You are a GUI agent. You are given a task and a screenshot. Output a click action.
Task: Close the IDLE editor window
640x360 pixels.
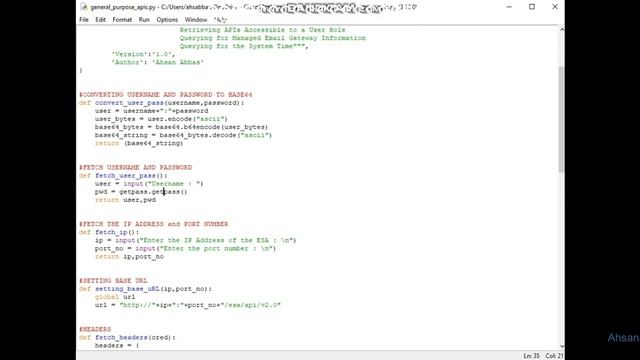tap(555, 7)
